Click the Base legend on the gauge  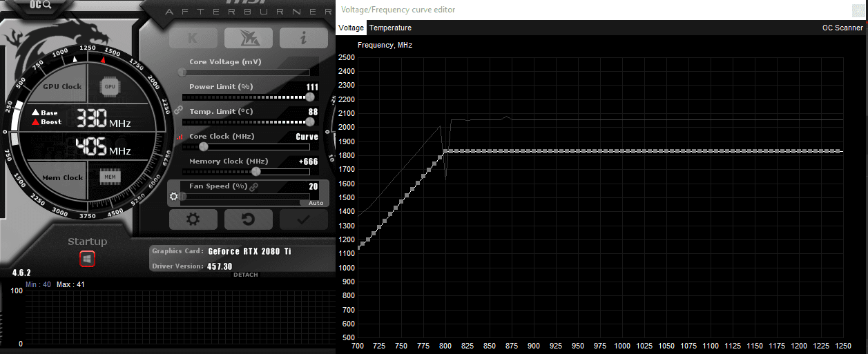[45, 112]
